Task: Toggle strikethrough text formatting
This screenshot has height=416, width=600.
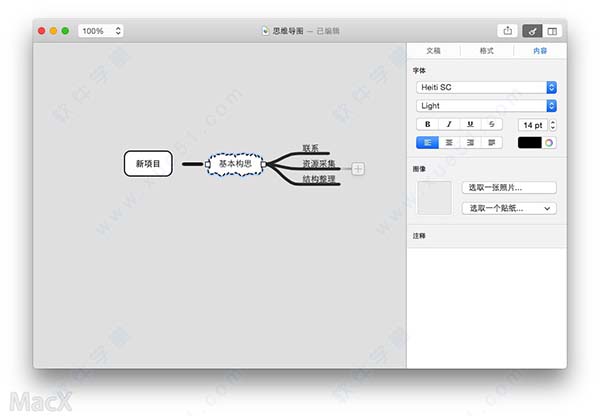Action: click(492, 124)
